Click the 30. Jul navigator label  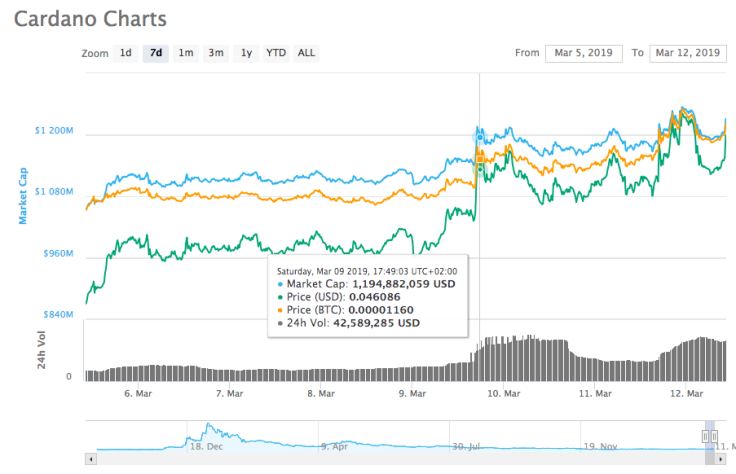466,446
